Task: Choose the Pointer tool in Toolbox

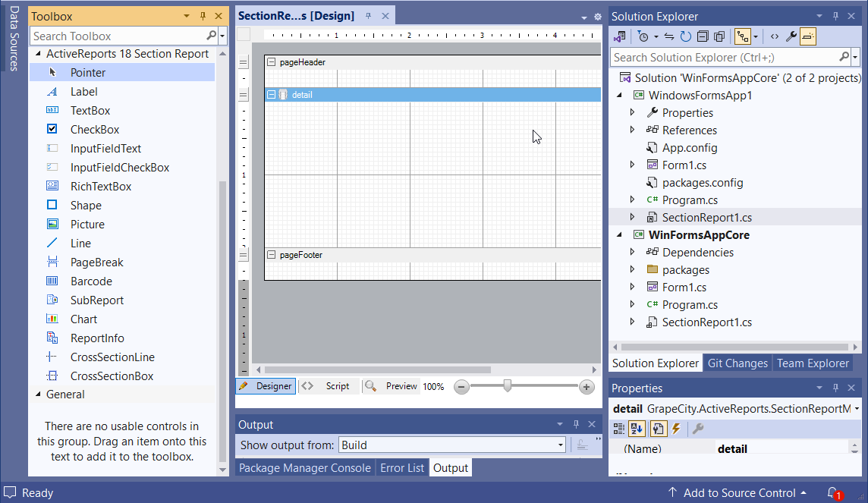Action: point(122,73)
